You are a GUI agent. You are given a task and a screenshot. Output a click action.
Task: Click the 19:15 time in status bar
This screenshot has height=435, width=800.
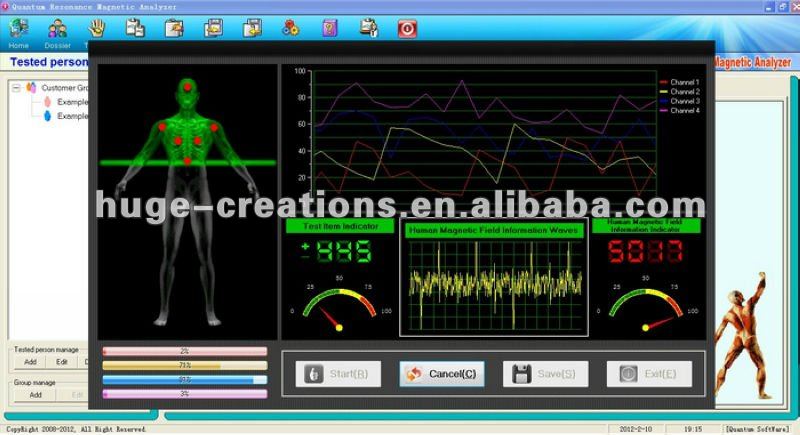point(693,429)
